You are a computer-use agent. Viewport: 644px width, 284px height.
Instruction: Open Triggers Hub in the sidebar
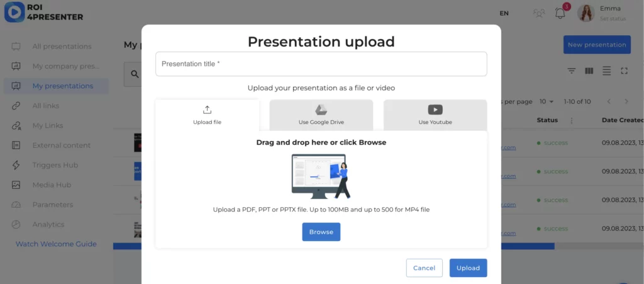pyautogui.click(x=55, y=165)
